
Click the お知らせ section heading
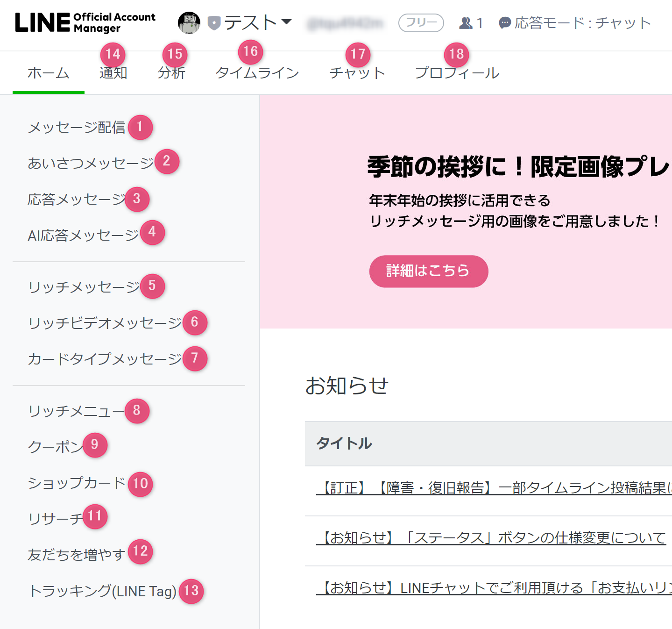pyautogui.click(x=347, y=386)
